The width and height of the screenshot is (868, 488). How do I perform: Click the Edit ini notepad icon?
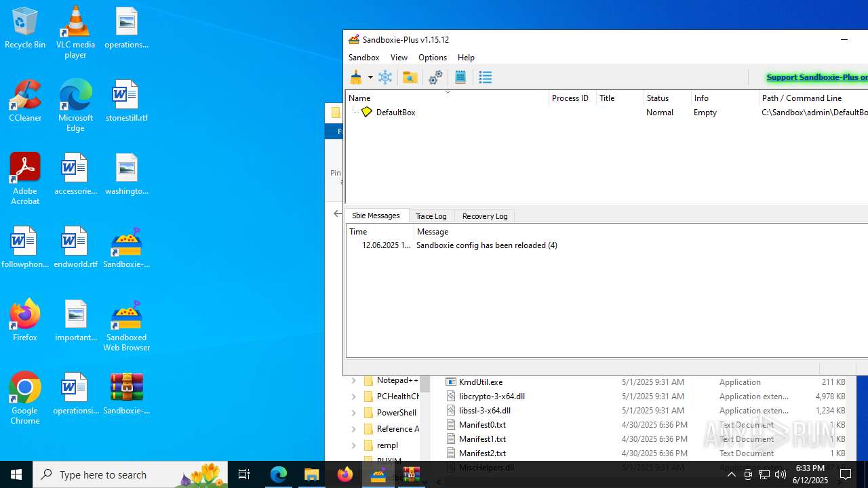[x=460, y=77]
